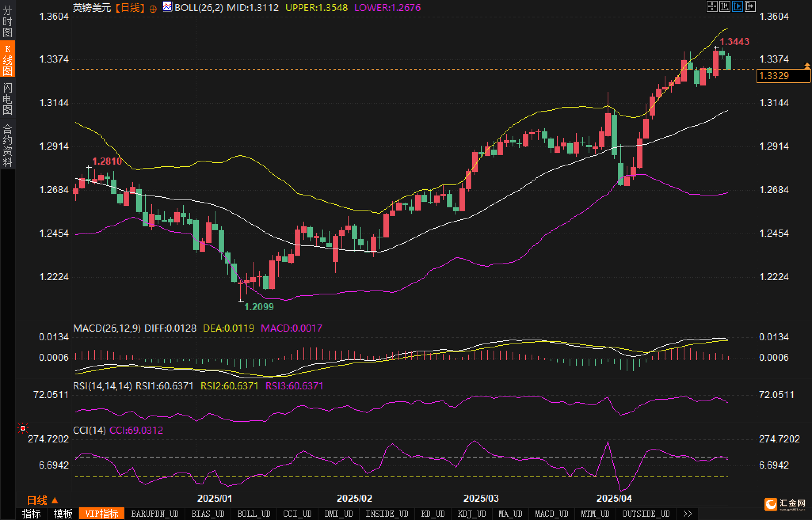Open the 汇金网 logo link

(785, 504)
